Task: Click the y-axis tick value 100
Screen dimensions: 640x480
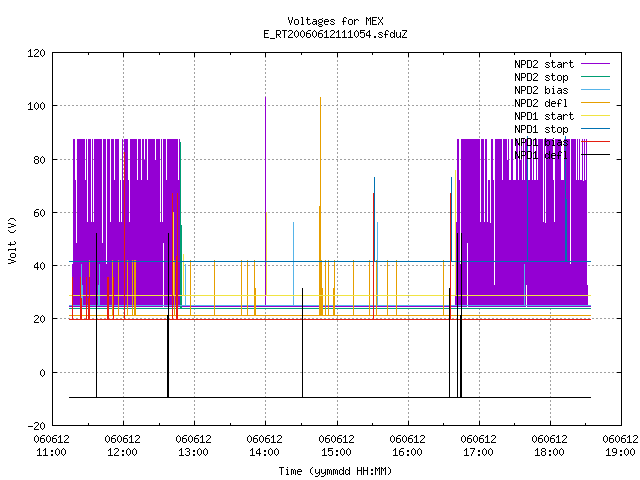Action: pos(37,106)
